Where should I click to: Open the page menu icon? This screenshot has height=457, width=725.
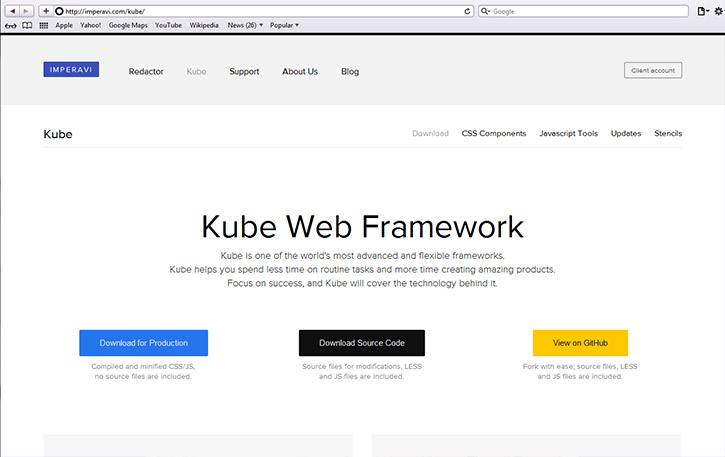702,11
